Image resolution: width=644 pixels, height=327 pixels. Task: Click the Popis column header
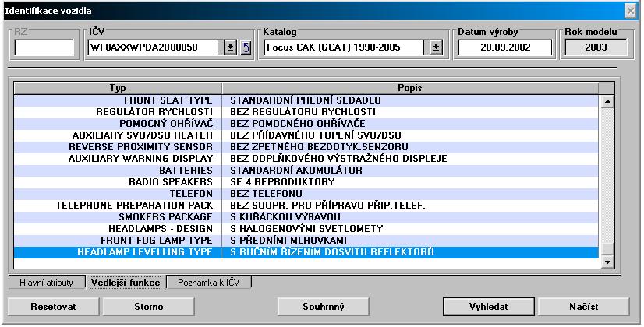point(410,88)
